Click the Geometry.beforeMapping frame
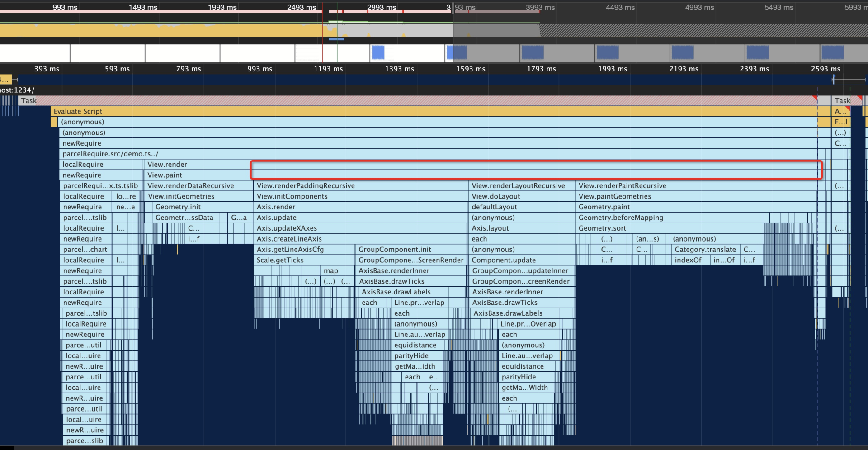Image resolution: width=868 pixels, height=450 pixels. tap(670, 218)
